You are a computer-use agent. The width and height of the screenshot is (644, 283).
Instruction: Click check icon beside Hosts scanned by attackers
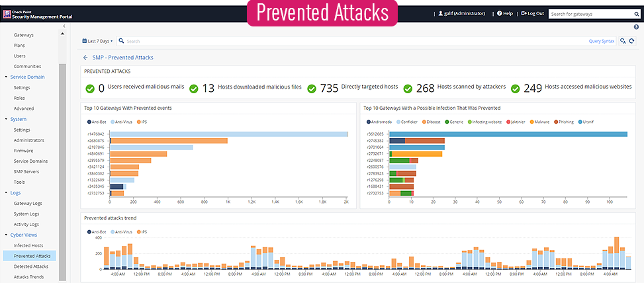pyautogui.click(x=408, y=89)
